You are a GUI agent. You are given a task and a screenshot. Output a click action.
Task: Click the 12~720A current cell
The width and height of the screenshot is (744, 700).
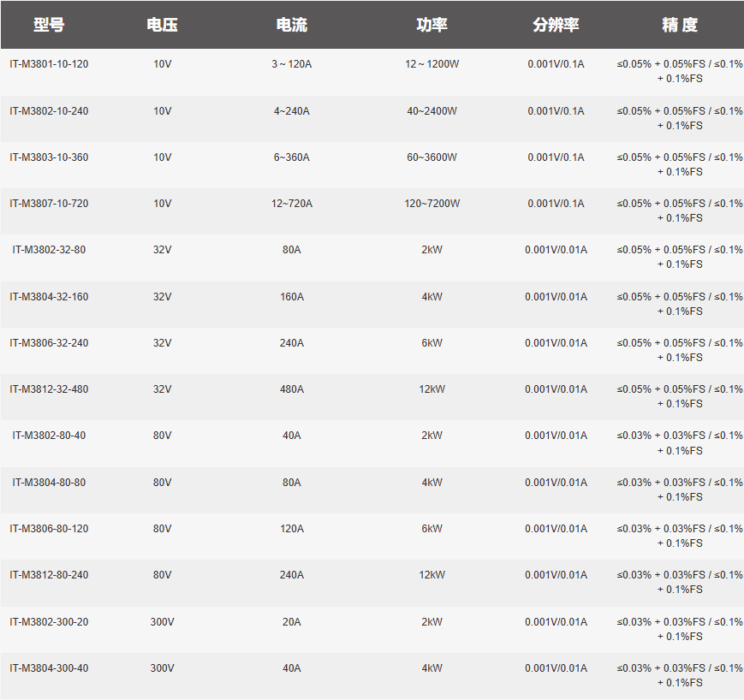click(292, 204)
